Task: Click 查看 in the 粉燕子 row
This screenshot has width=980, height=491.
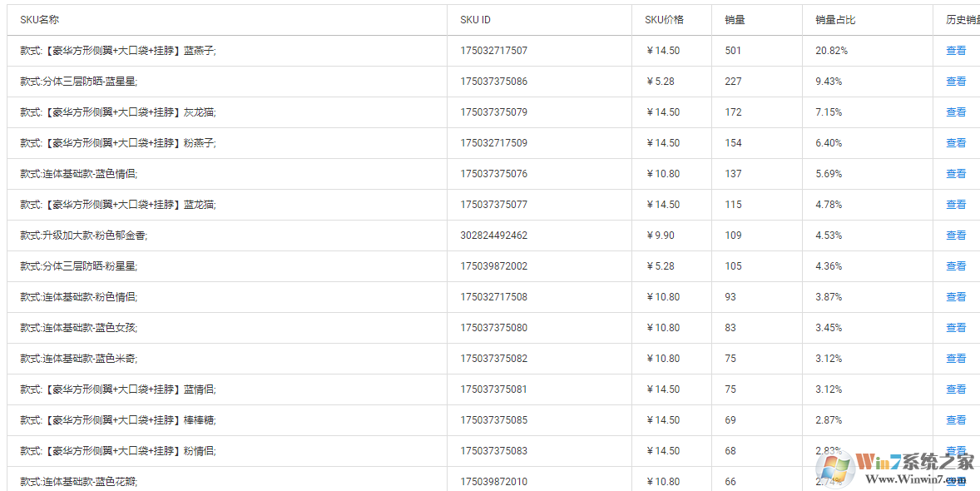Action: (x=956, y=143)
